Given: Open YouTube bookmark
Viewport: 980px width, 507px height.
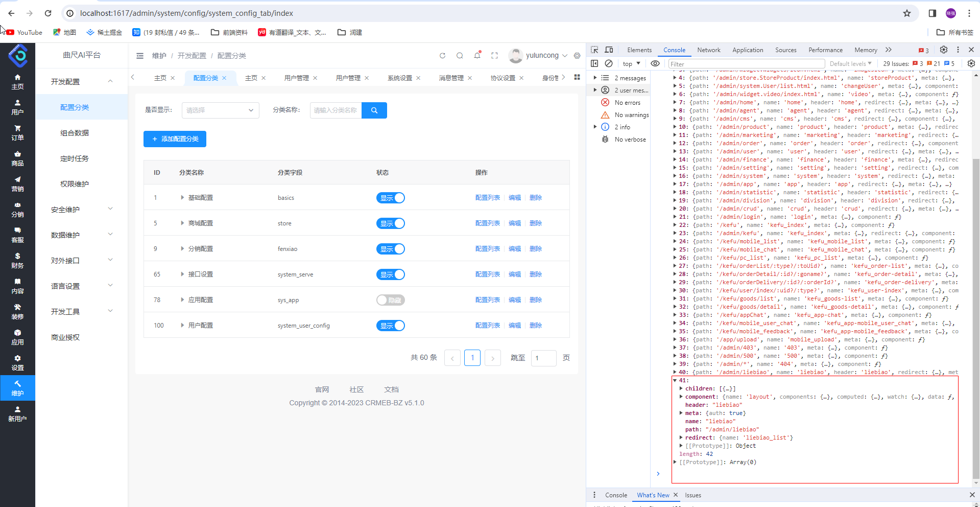Looking at the screenshot, I should click(25, 32).
